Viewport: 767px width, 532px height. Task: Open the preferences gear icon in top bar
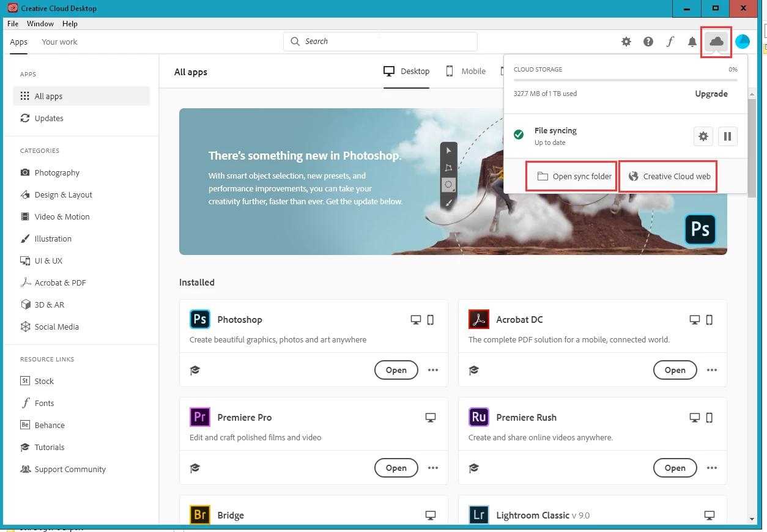tap(626, 42)
